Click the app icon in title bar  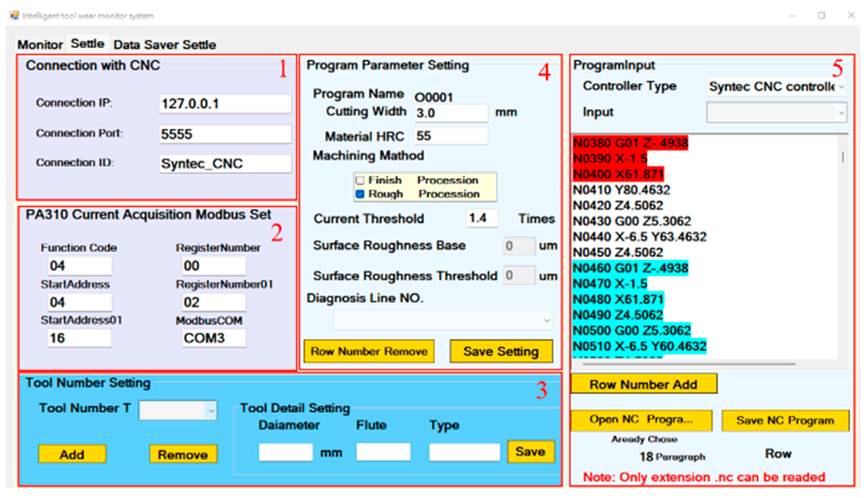coord(14,15)
